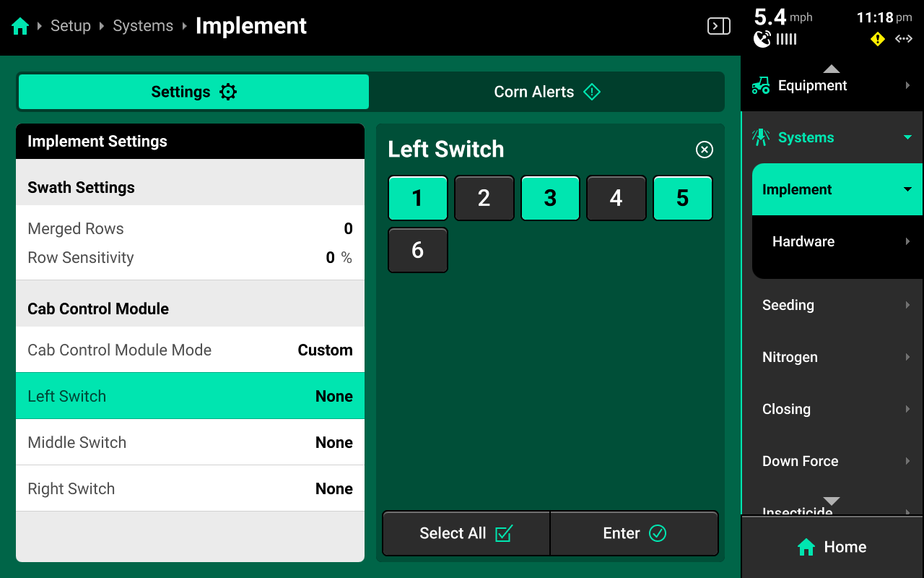Collapse the side panel with the toggle icon
Viewport: 924px width, 578px height.
(718, 27)
